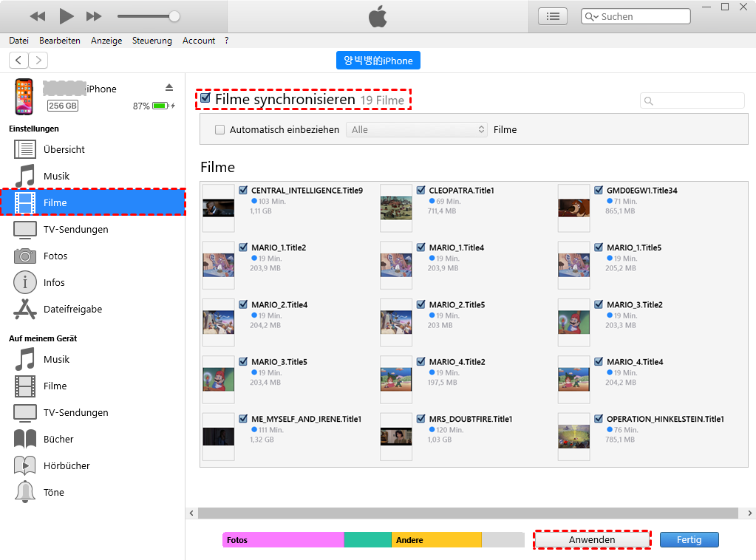
Task: Click the iPhone device name button
Action: pyautogui.click(x=378, y=61)
